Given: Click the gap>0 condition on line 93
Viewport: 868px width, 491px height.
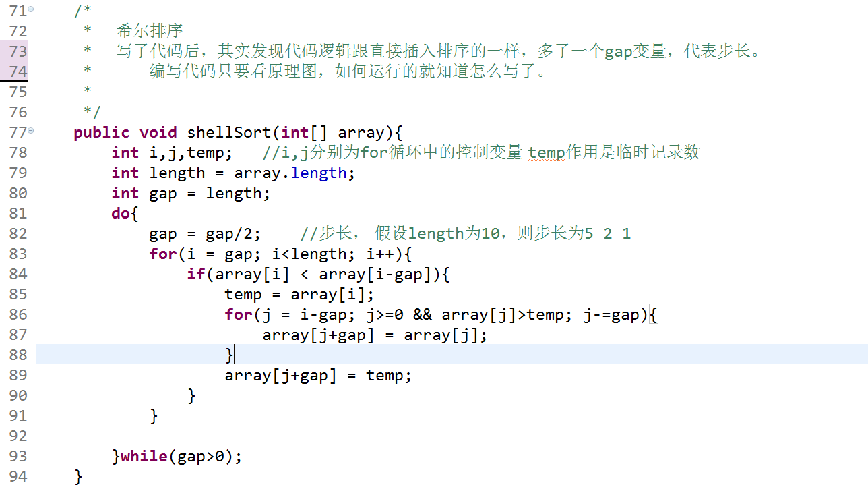Looking at the screenshot, I should point(200,456).
